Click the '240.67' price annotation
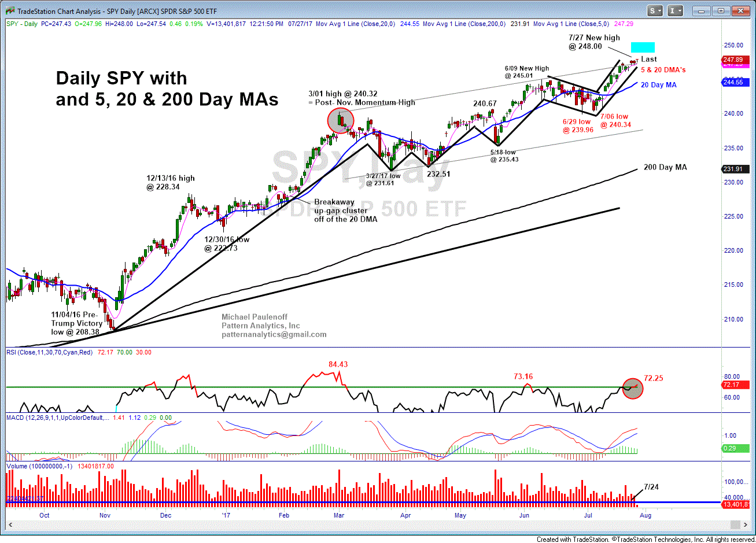This screenshot has width=756, height=543. tap(485, 104)
